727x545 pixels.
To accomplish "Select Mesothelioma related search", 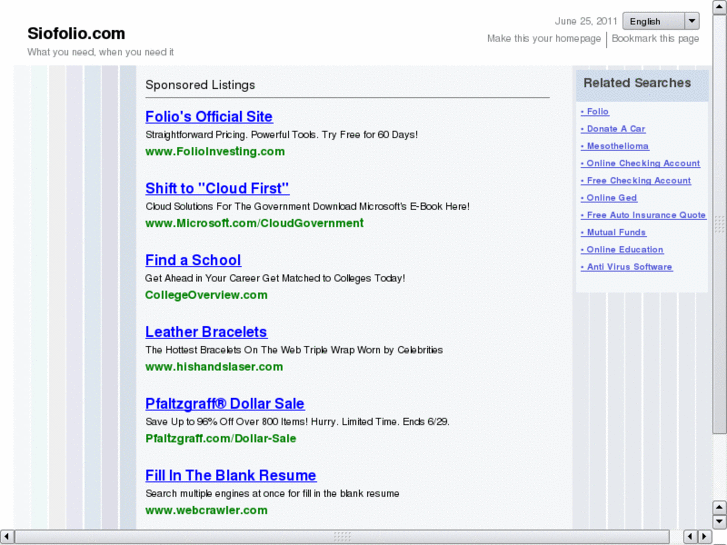I will pyautogui.click(x=615, y=146).
